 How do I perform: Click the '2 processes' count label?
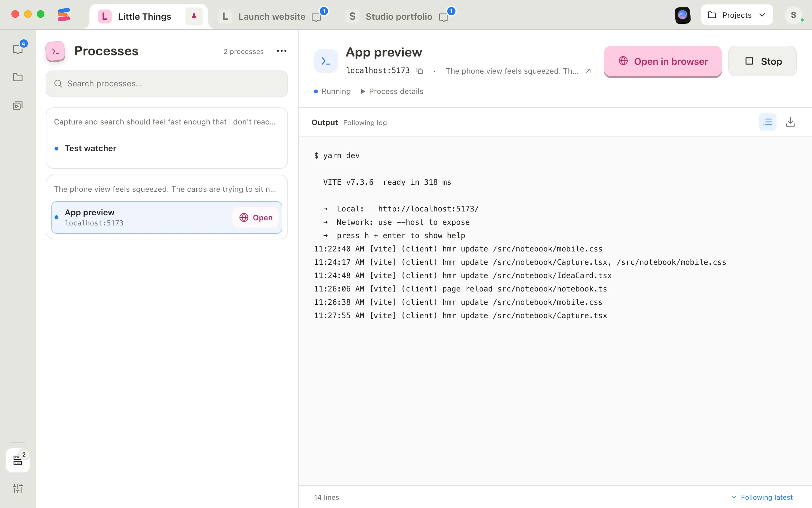coord(244,51)
